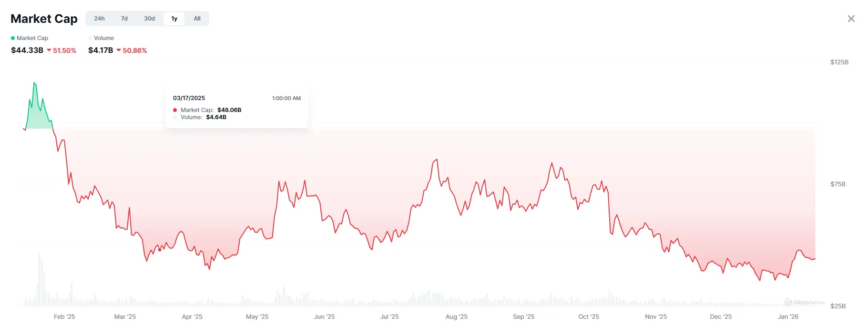Toggle the Volume series legend
The image size is (868, 335).
point(103,38)
